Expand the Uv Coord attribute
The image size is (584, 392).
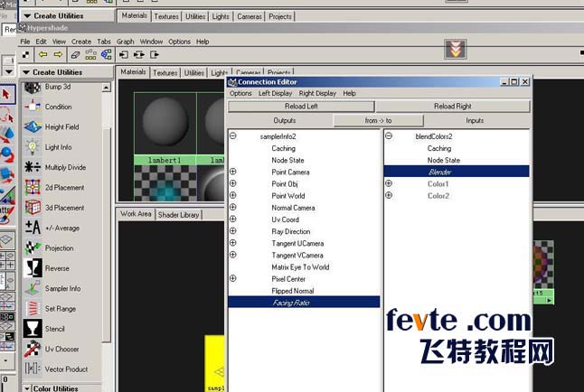232,219
